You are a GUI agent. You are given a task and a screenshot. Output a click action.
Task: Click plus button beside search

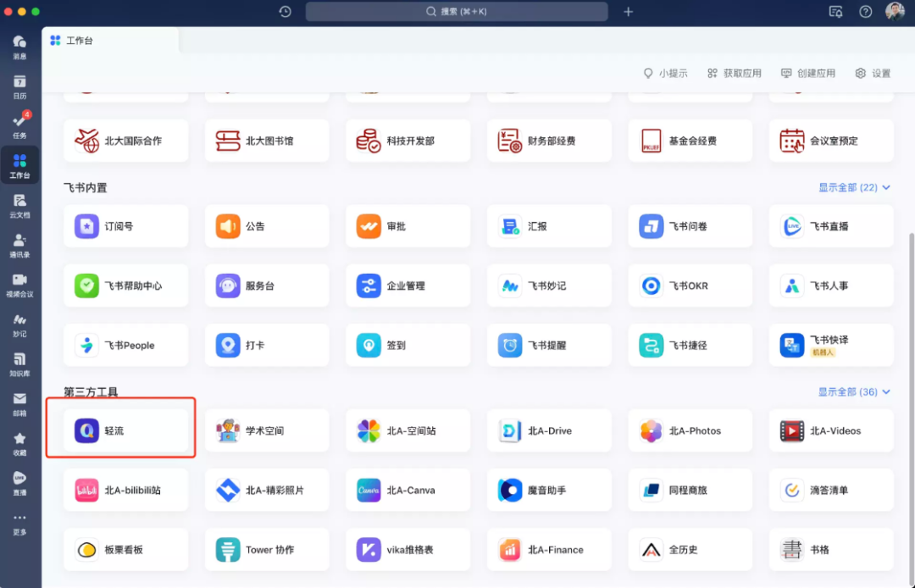click(x=629, y=12)
